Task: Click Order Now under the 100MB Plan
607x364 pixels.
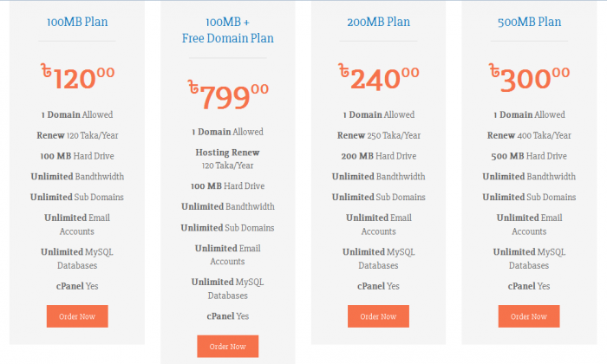Action: (x=77, y=316)
